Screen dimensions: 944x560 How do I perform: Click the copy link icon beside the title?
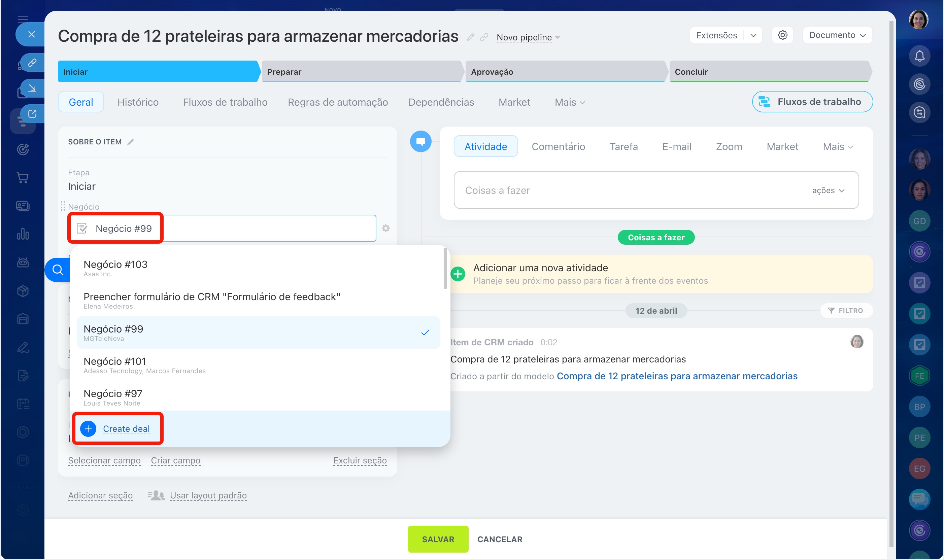pyautogui.click(x=484, y=37)
